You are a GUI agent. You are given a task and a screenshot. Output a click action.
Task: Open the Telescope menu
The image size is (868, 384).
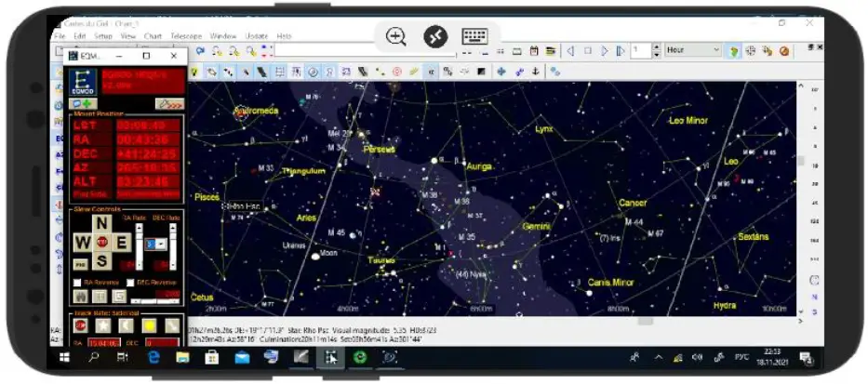point(186,36)
